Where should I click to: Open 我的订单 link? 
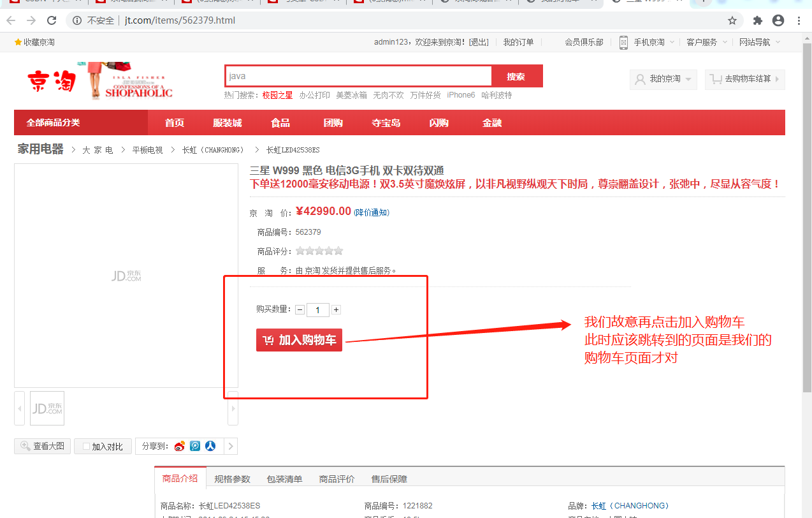tap(518, 42)
